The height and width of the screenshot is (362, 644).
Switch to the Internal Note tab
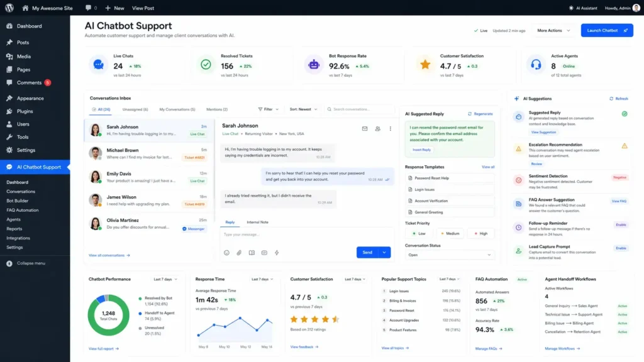tap(257, 222)
